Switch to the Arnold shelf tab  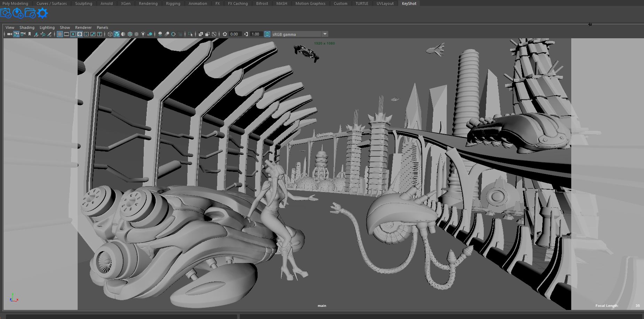[107, 3]
